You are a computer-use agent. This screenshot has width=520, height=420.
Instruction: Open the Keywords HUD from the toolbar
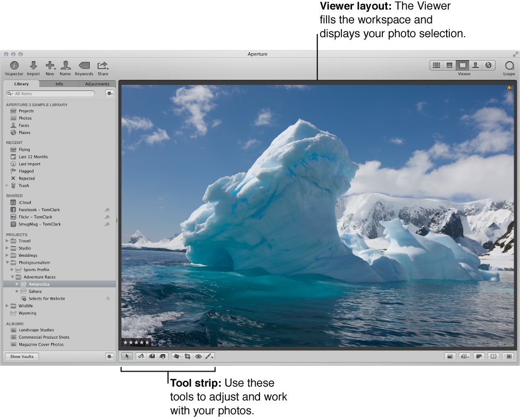click(84, 65)
